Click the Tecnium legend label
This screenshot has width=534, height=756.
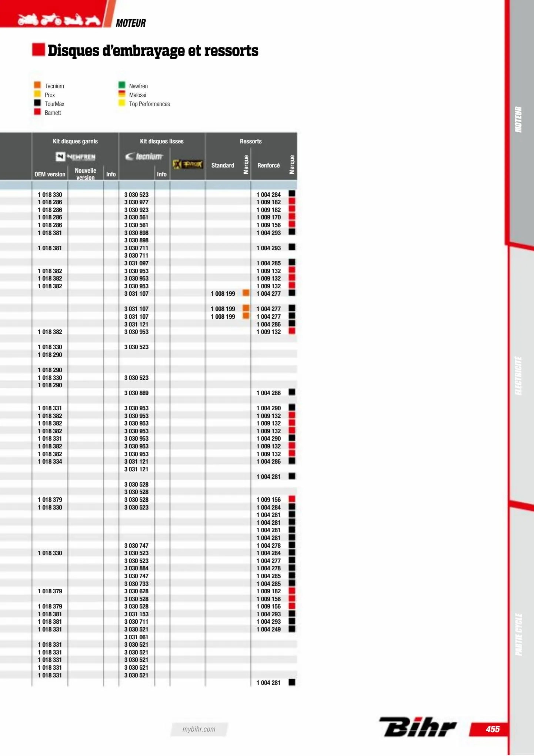pyautogui.click(x=54, y=86)
